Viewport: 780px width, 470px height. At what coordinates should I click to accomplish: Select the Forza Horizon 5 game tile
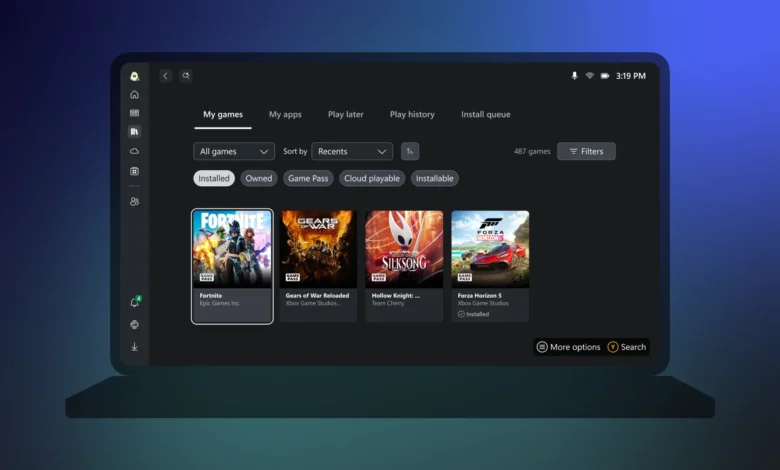coord(490,265)
